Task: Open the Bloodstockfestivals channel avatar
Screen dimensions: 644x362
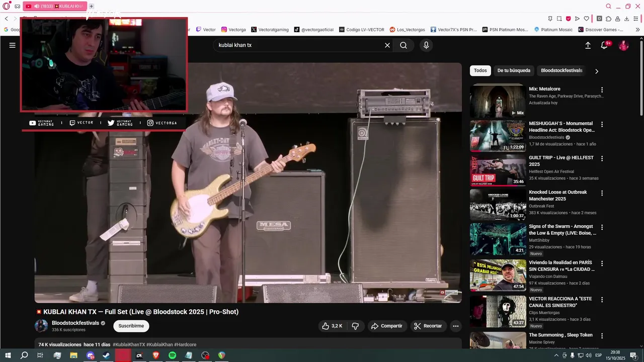Action: 41,326
